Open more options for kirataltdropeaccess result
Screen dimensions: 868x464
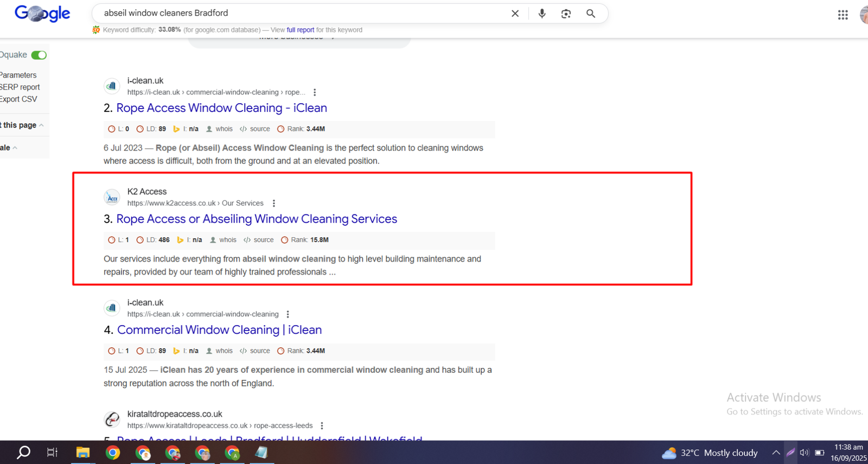[322, 426]
